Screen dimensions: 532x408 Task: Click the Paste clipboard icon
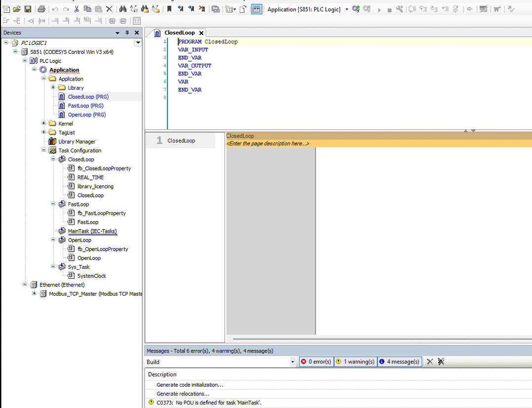[98, 9]
